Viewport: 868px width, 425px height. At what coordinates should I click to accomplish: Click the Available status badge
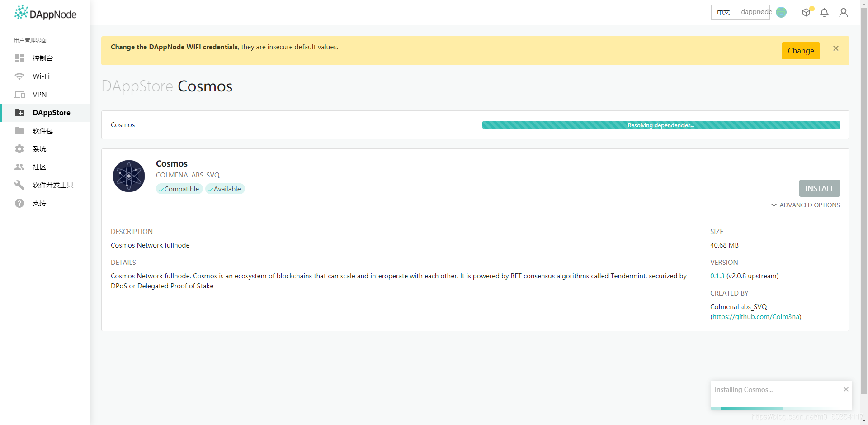(225, 189)
